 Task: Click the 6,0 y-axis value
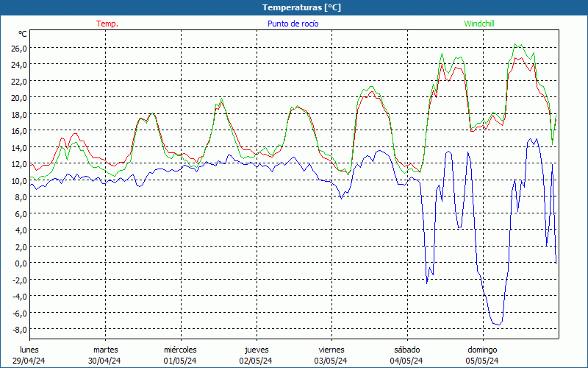coord(21,213)
